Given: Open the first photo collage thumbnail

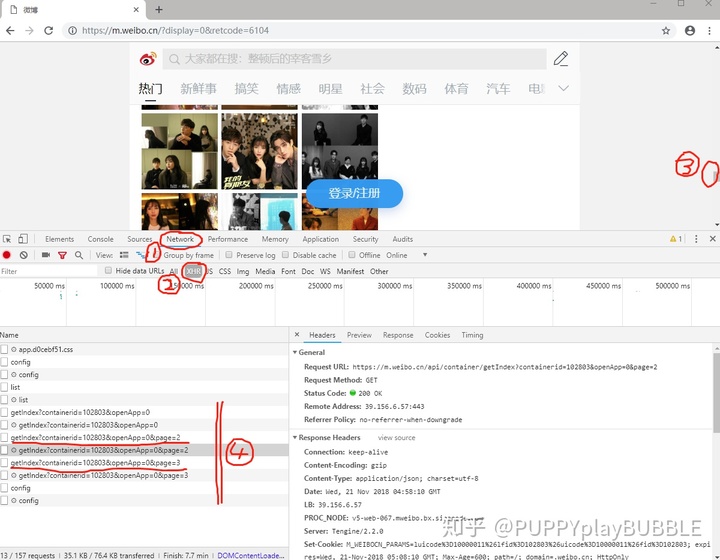Looking at the screenshot, I should click(180, 151).
